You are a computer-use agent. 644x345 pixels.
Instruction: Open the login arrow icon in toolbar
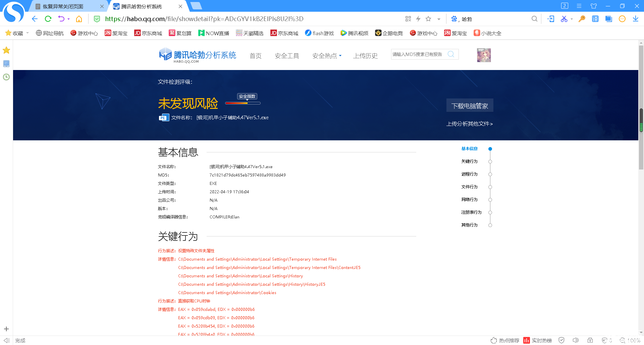tap(551, 19)
